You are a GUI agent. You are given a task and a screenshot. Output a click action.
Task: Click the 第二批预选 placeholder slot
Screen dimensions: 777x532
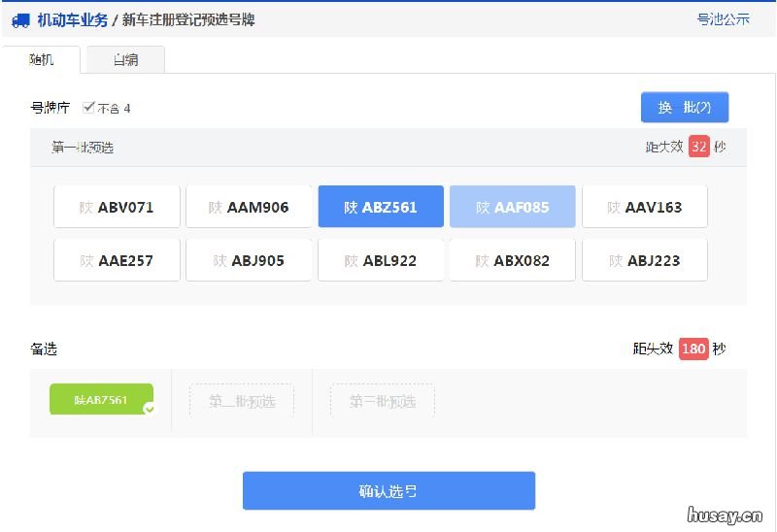pos(242,400)
